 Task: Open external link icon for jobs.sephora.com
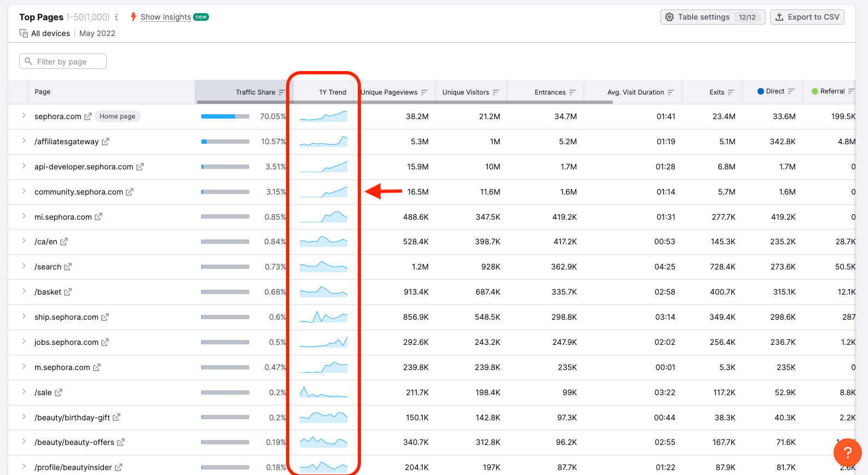click(105, 342)
